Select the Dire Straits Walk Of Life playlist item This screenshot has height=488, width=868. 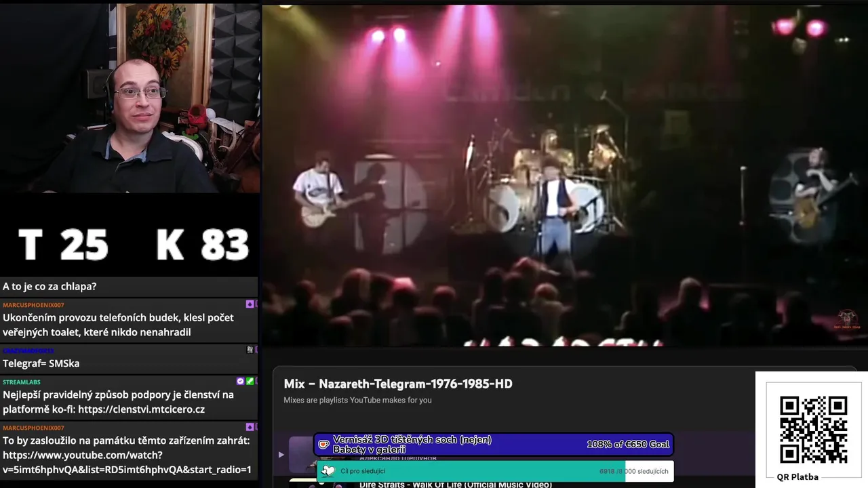[454, 484]
